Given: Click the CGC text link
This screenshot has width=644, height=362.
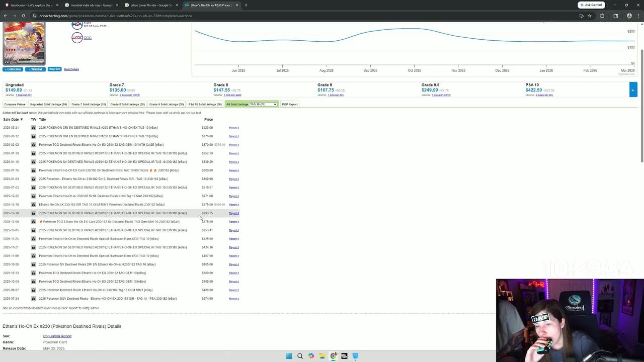Looking at the screenshot, I should tap(88, 38).
